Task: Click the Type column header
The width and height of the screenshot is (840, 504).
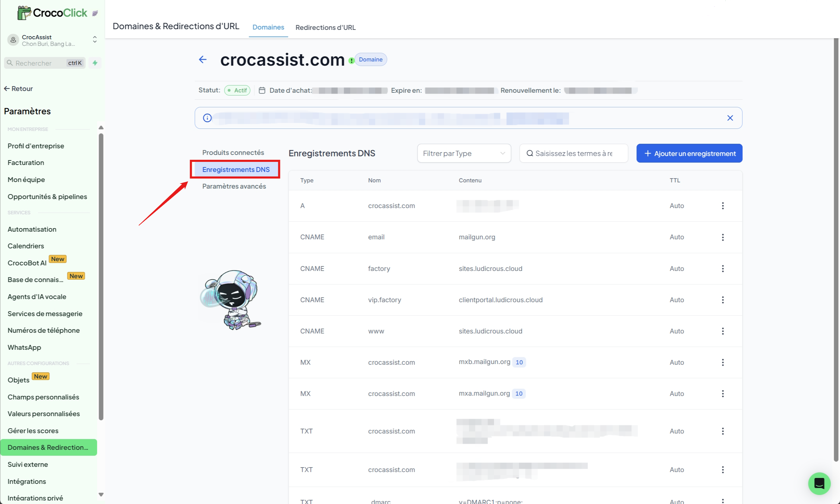Action: (x=307, y=180)
